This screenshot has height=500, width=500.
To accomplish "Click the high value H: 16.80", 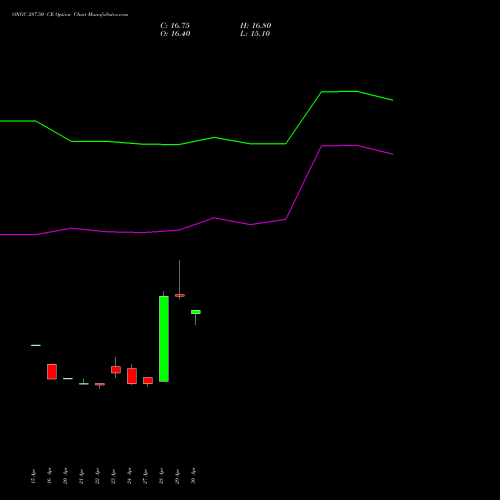I will pos(256,26).
